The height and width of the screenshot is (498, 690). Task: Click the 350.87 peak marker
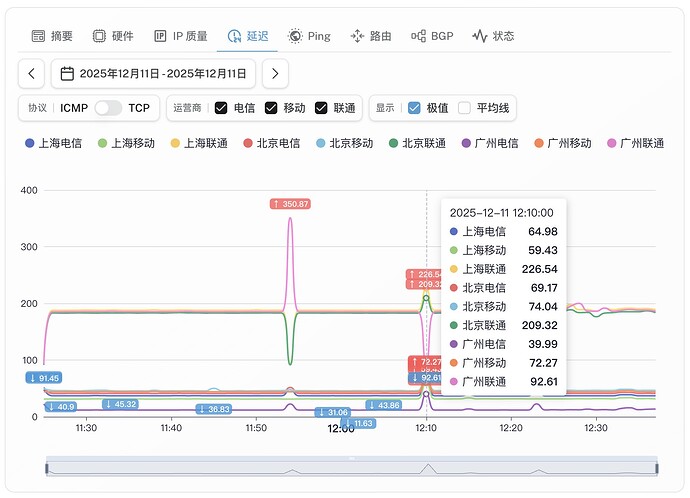coord(290,204)
